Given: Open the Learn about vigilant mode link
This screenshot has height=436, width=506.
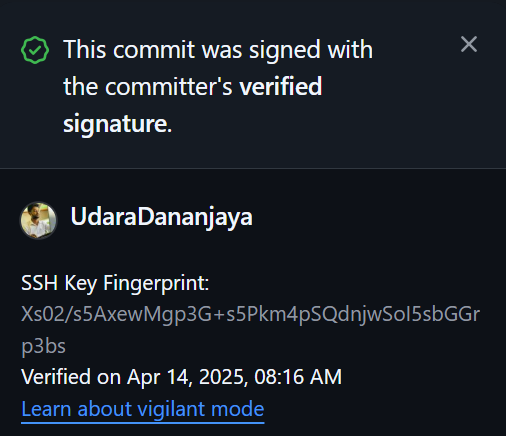Looking at the screenshot, I should coord(143,409).
